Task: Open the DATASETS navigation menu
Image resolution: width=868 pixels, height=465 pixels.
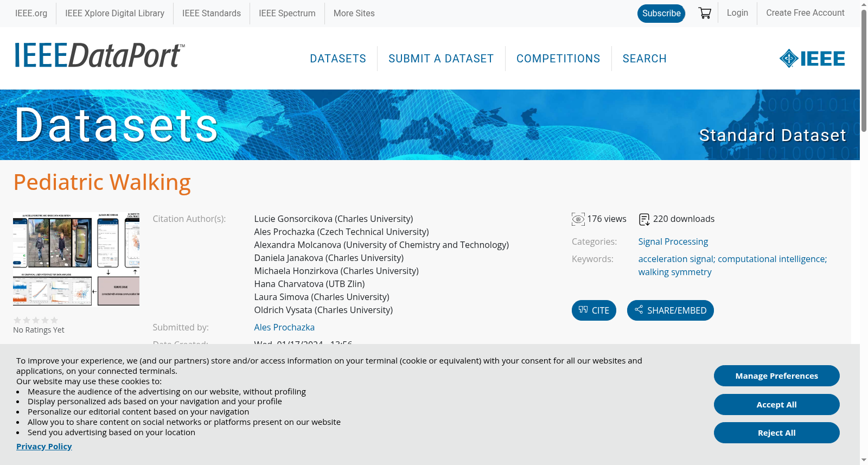Action: 338,59
